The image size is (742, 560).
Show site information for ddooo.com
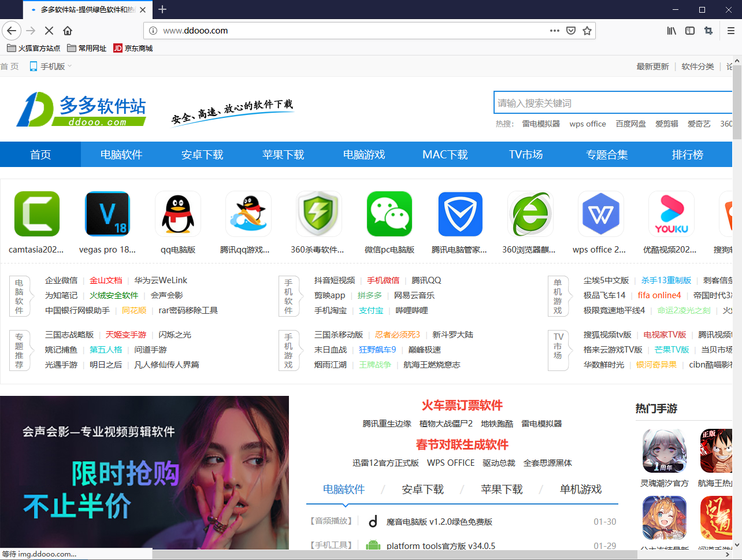[x=153, y=31]
